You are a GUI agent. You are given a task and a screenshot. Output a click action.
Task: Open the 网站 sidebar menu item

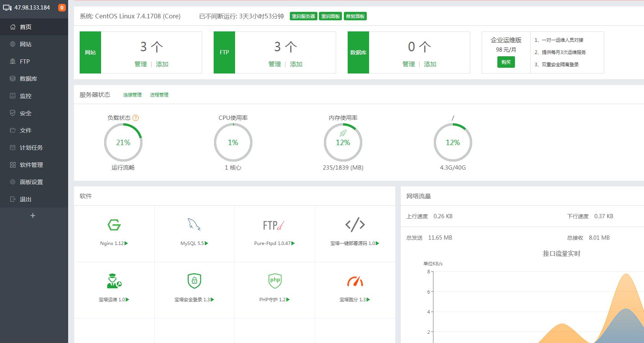tap(34, 44)
